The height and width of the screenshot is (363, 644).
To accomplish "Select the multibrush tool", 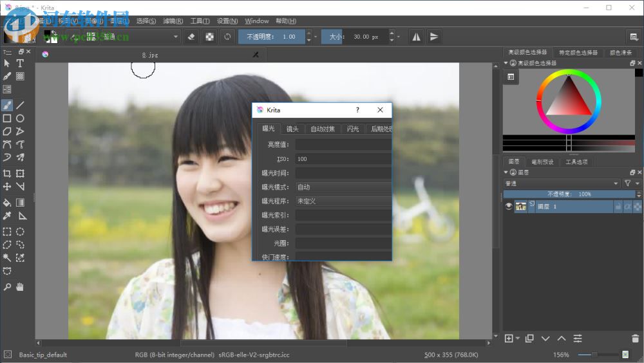I will click(20, 157).
